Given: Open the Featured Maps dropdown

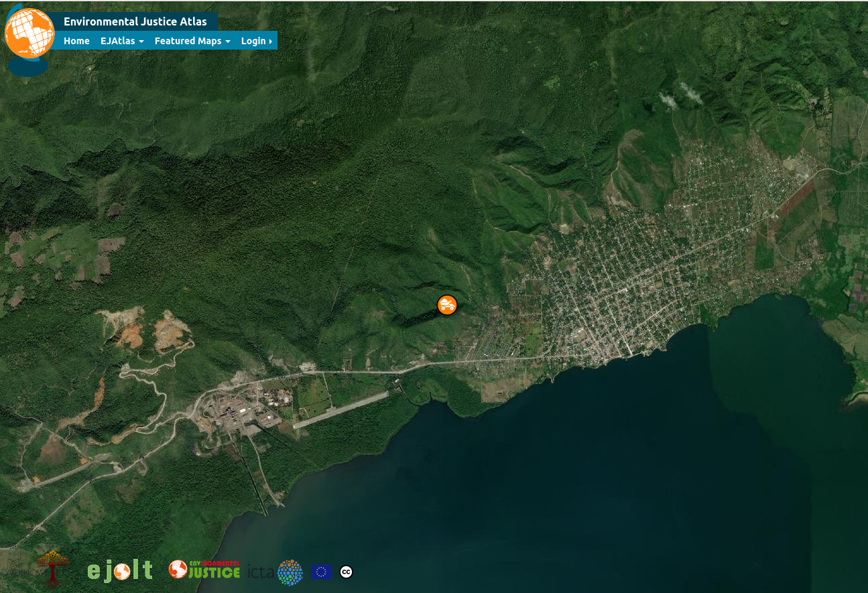Looking at the screenshot, I should coord(192,41).
